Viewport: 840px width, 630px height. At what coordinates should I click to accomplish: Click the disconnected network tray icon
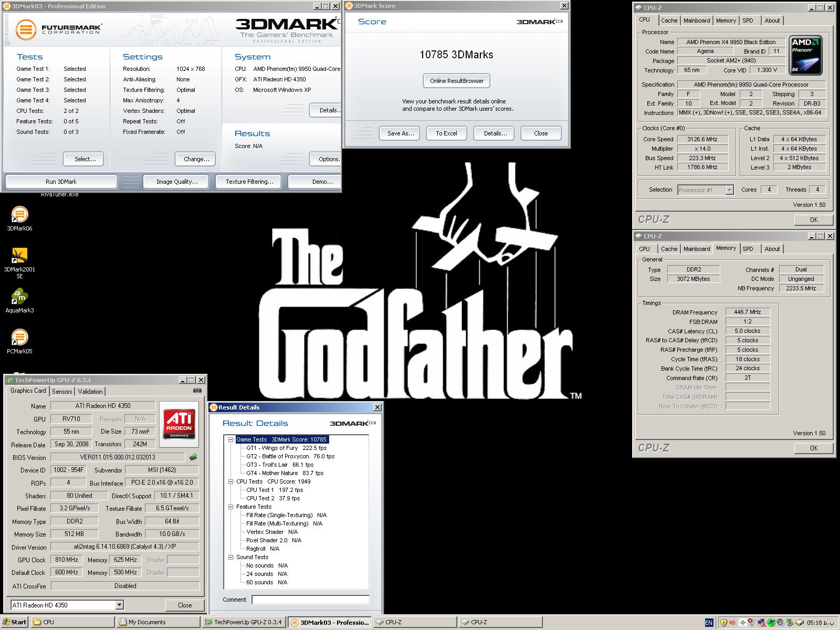761,623
